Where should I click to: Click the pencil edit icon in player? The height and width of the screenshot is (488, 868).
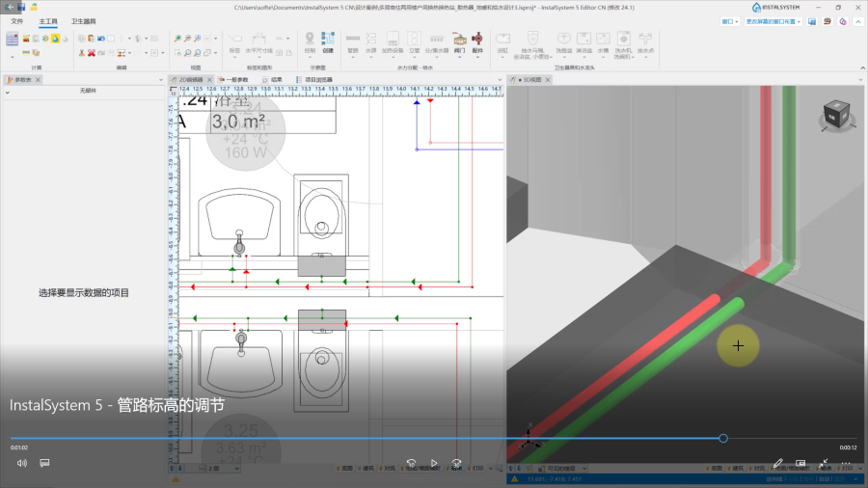[x=777, y=463]
